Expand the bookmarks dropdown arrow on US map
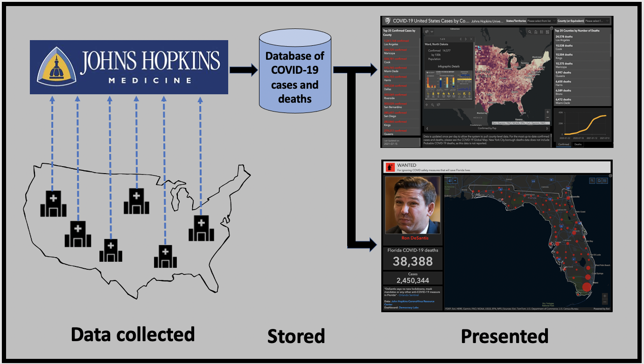The image size is (644, 364). (432, 32)
